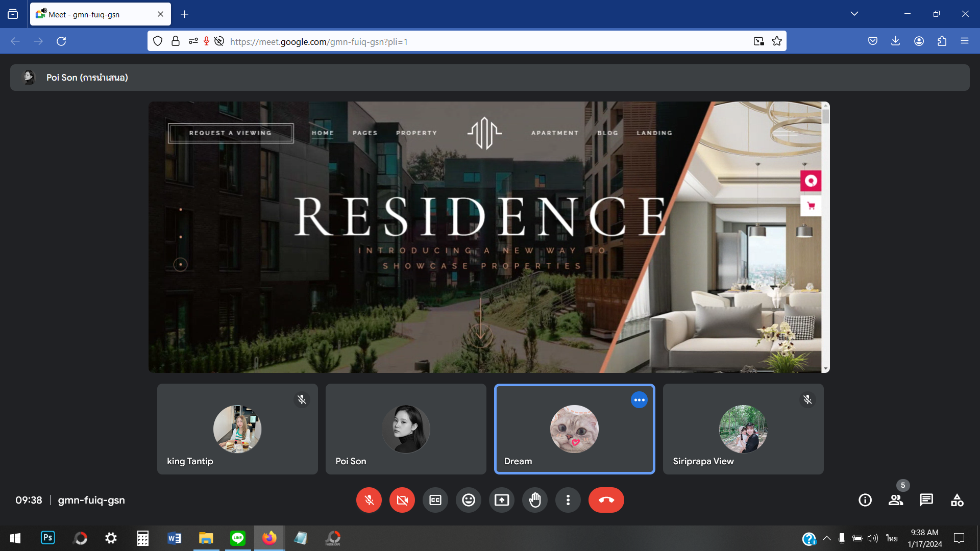Show participants people panel
This screenshot has width=980, height=551.
click(895, 500)
